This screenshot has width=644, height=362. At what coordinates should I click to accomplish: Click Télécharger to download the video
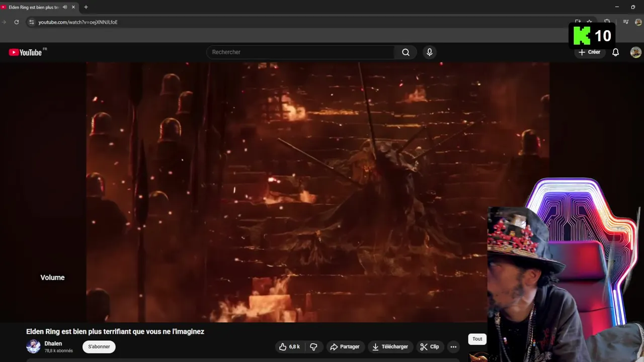tap(390, 347)
